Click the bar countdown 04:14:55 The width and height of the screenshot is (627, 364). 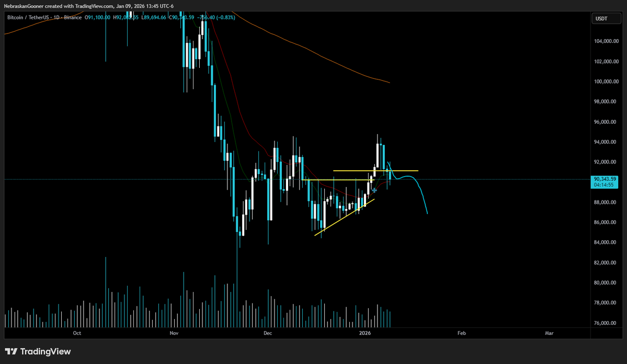click(x=604, y=185)
